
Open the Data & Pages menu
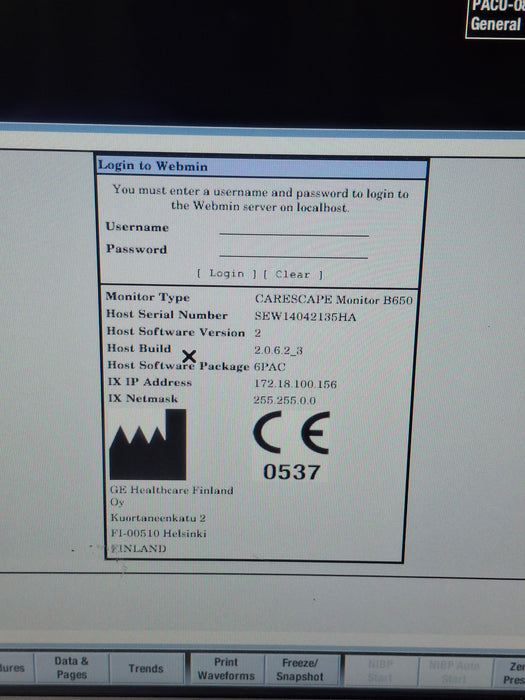[71, 667]
